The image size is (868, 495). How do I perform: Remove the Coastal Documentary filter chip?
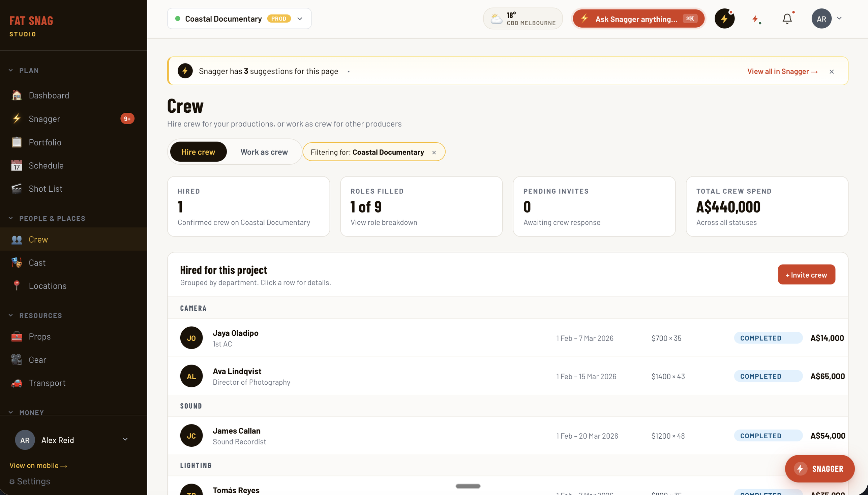433,153
